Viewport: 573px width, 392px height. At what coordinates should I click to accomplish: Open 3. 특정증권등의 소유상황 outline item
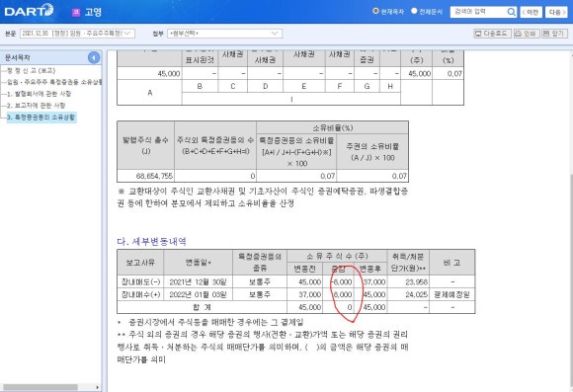[41, 118]
